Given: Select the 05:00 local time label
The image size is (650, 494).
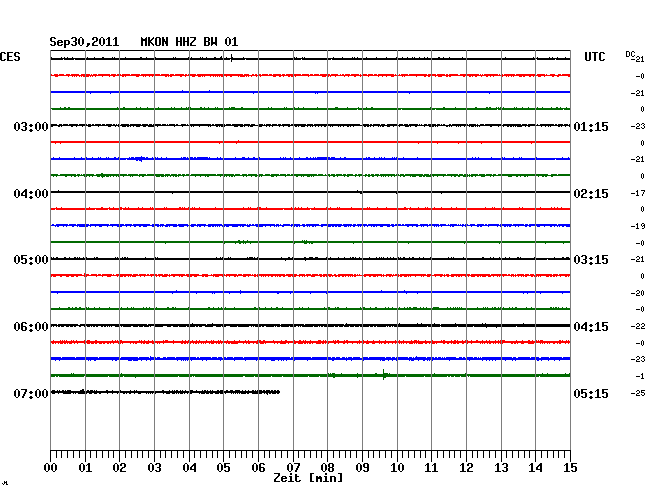Looking at the screenshot, I should pyautogui.click(x=31, y=260).
